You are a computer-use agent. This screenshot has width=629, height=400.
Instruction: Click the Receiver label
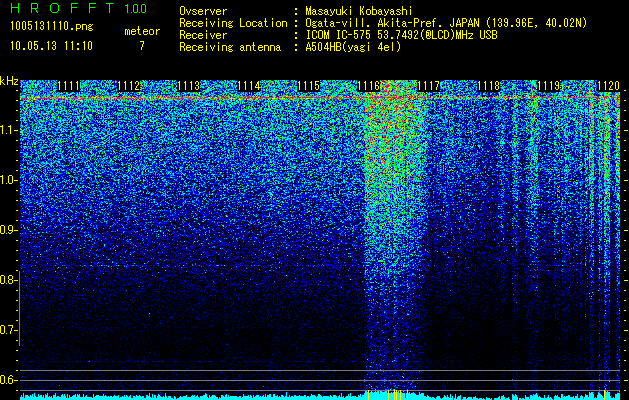(203, 35)
